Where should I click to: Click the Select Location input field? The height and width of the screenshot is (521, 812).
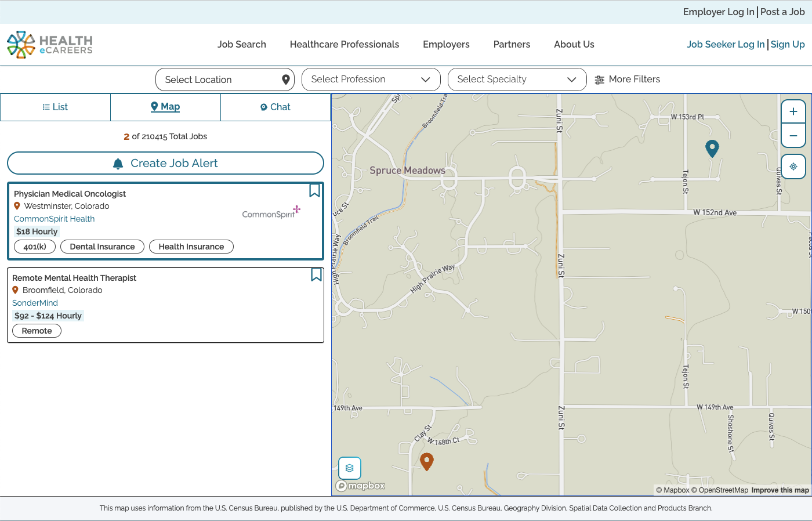(x=225, y=79)
